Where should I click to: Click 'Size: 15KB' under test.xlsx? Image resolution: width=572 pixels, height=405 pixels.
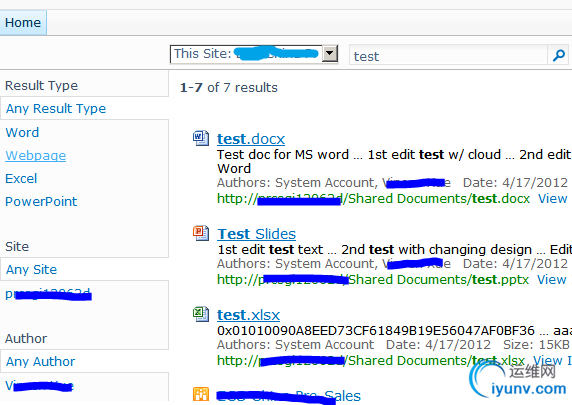pos(536,345)
